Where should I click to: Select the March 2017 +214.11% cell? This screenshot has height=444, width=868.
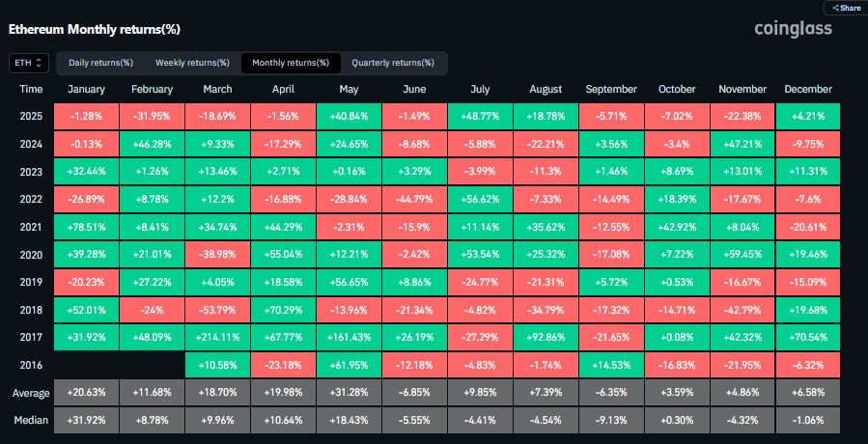pyautogui.click(x=217, y=338)
